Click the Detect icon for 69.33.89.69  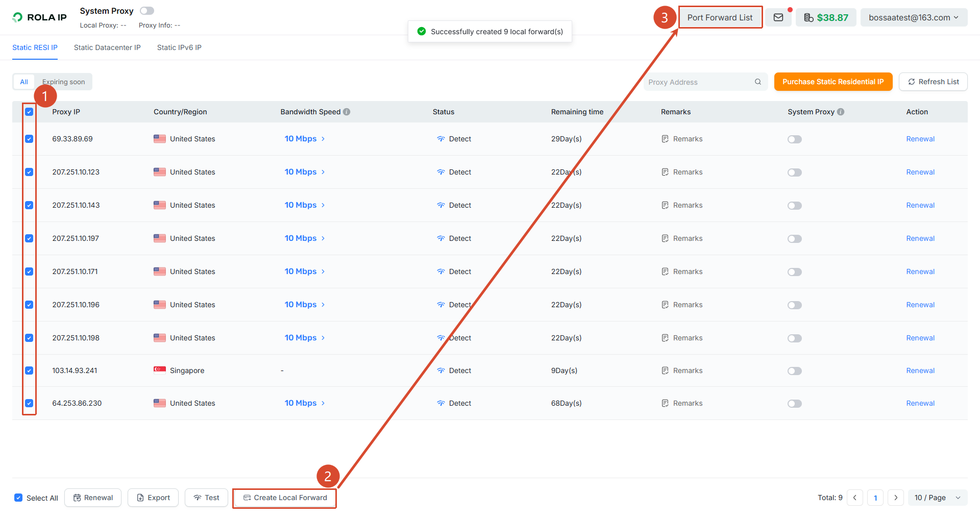(x=441, y=139)
